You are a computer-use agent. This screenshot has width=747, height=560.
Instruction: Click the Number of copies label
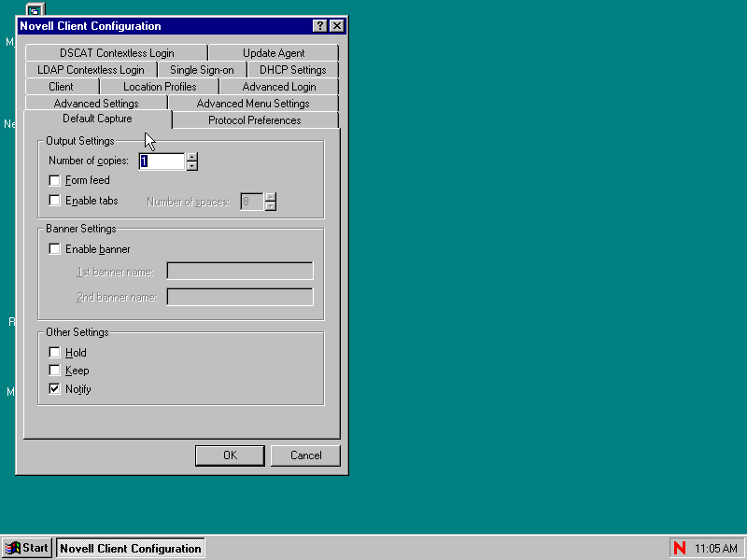point(89,161)
